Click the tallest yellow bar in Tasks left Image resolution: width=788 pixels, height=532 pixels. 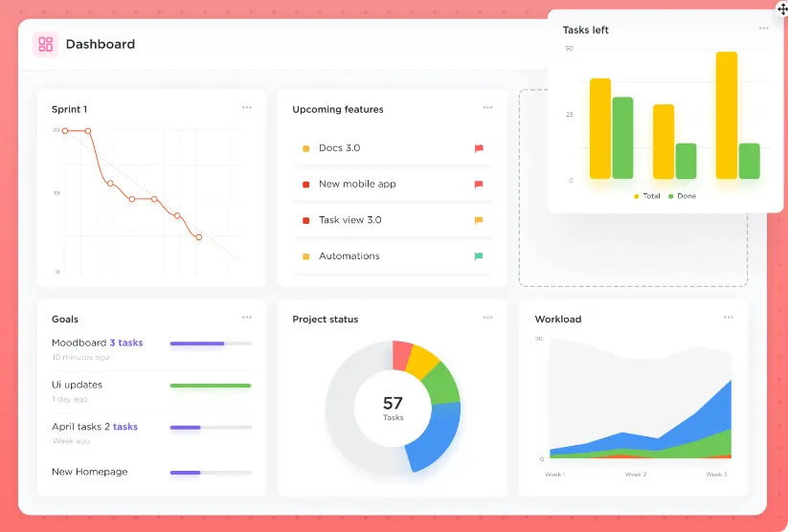726,115
